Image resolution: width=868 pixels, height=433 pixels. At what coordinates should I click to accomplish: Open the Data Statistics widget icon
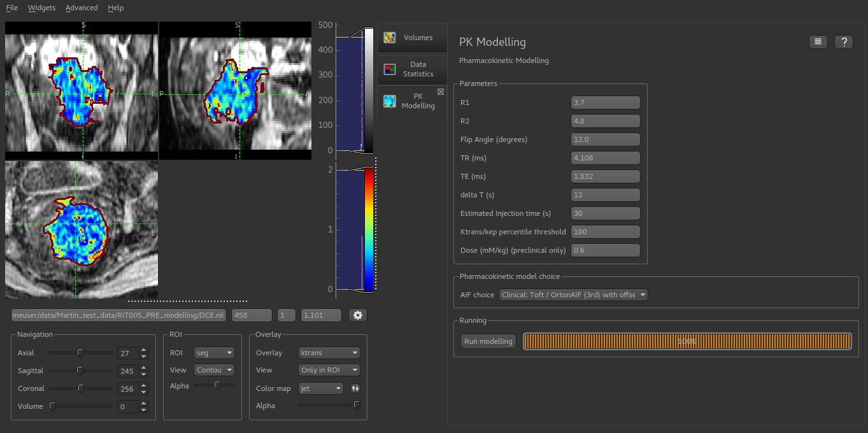point(390,69)
